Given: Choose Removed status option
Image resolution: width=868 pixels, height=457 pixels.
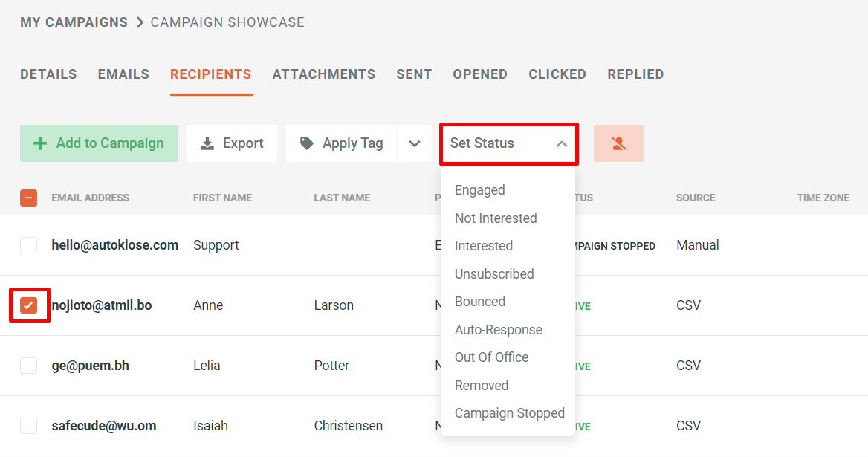Looking at the screenshot, I should (482, 386).
